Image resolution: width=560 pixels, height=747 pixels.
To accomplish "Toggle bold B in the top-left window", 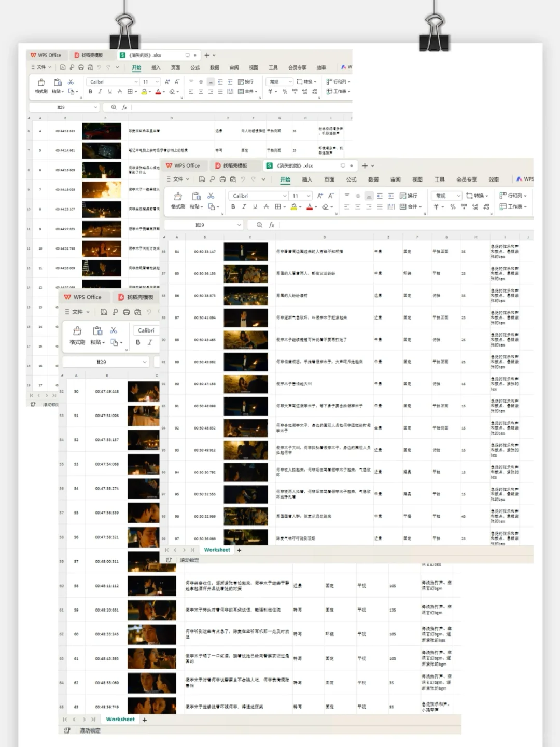I will click(90, 91).
